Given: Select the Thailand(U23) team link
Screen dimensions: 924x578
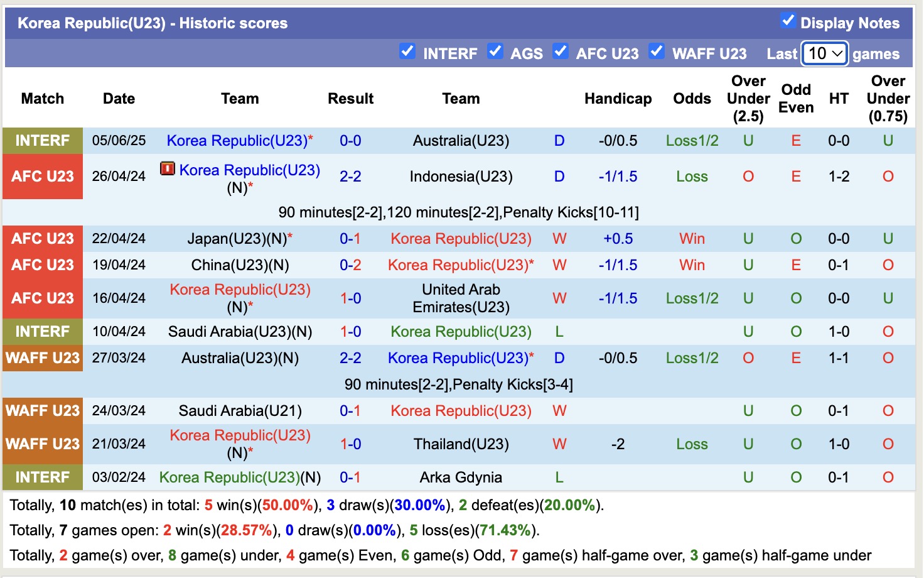Looking at the screenshot, I should 461,444.
